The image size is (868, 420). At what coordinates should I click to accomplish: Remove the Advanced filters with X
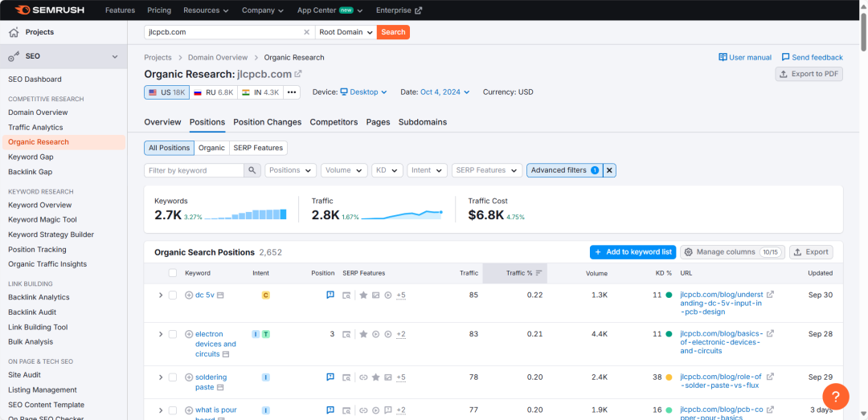(x=609, y=170)
